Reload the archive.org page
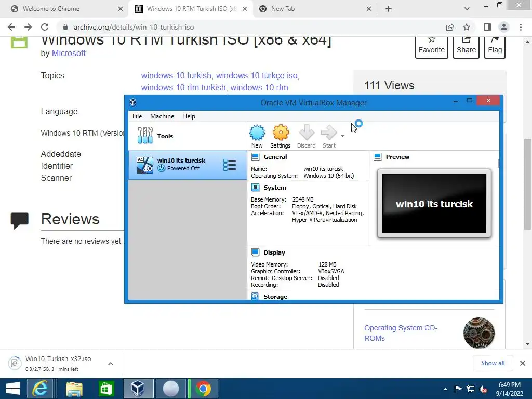The width and height of the screenshot is (532, 399). click(45, 27)
